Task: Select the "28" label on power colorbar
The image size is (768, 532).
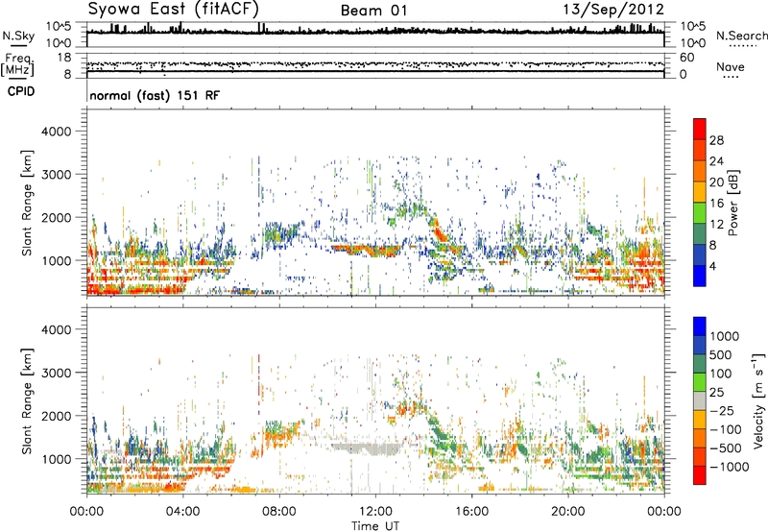Action: point(716,140)
